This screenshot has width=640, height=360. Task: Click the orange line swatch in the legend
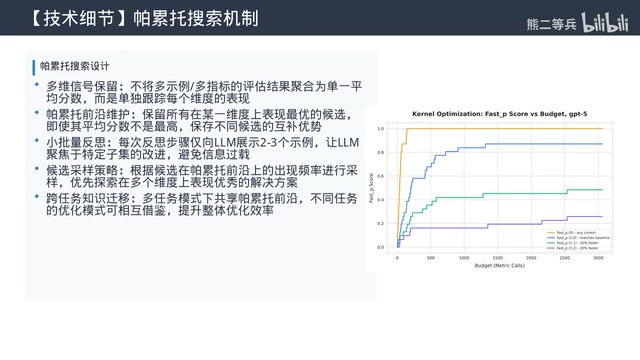click(551, 233)
